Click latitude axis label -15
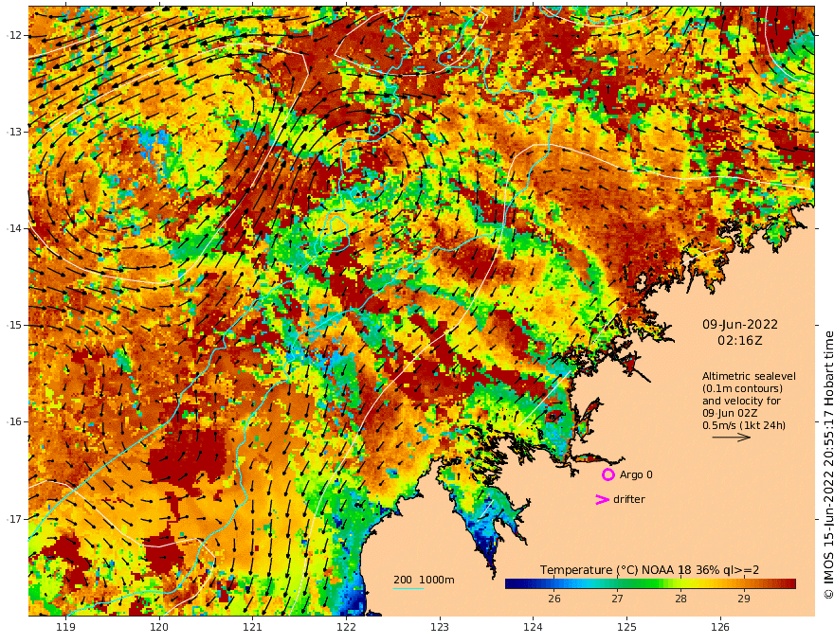The width and height of the screenshot is (834, 644). pos(13,325)
